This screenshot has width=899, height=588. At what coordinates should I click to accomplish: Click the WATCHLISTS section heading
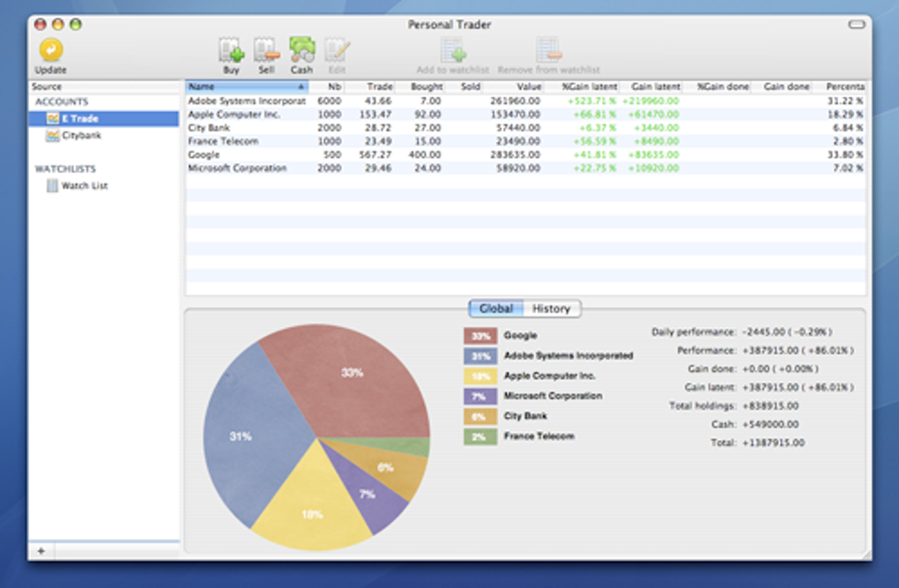(65, 169)
